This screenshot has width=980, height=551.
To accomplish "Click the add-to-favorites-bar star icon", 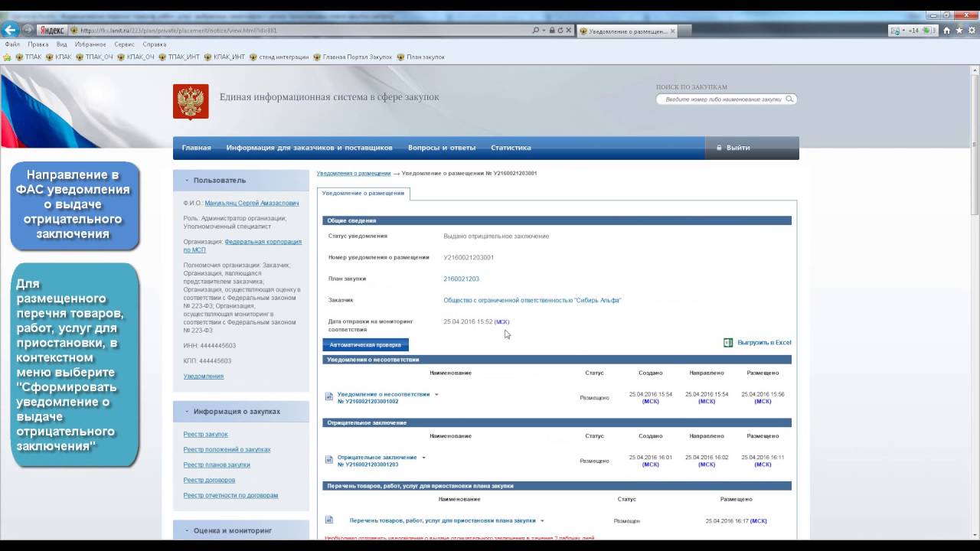I will [7, 57].
